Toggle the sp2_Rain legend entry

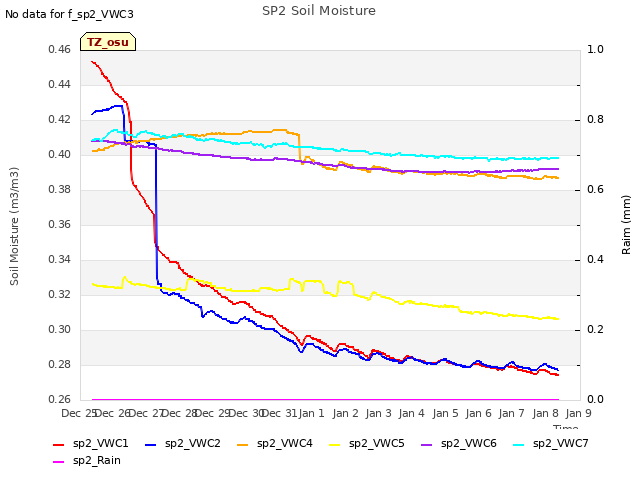(87, 460)
